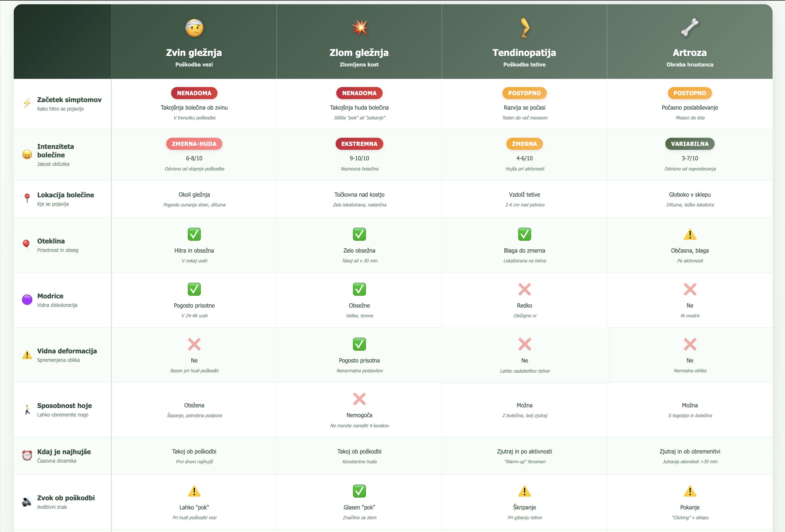Click the bone icon above Artroza
This screenshot has width=785, height=532.
coord(690,28)
